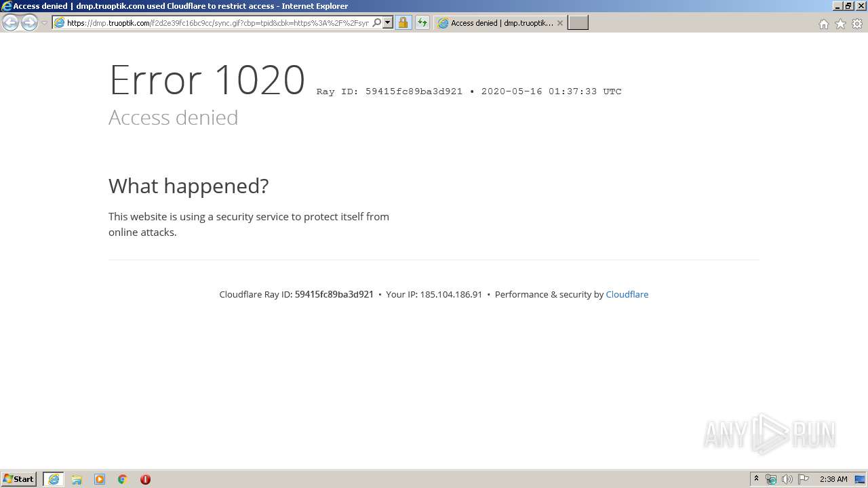Click Internet Explorer taskbar icon
Image resolution: width=868 pixels, height=488 pixels.
(x=54, y=479)
